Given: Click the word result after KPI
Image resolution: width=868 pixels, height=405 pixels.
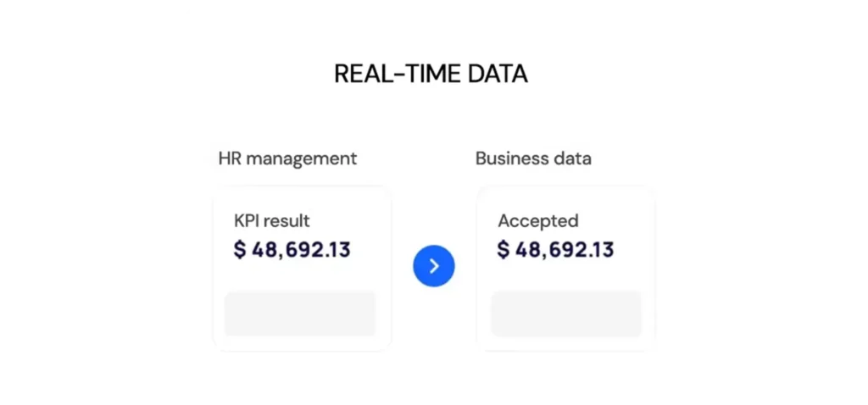Looking at the screenshot, I should coord(289,221).
